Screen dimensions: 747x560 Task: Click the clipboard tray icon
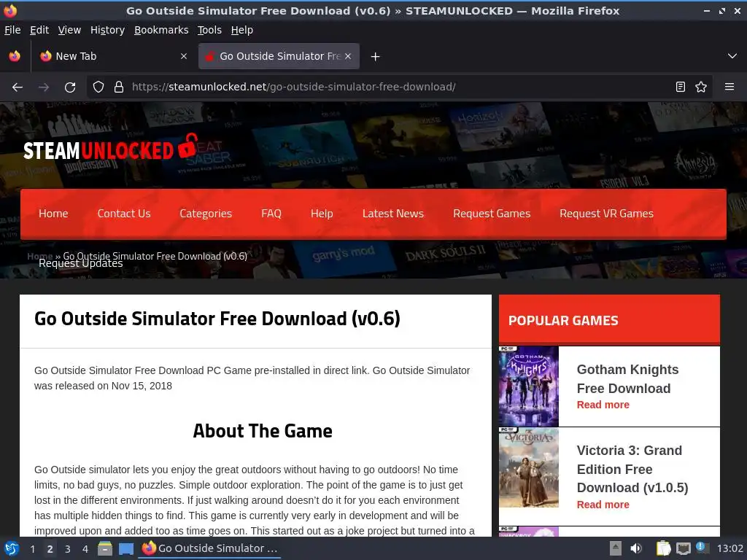[663, 548]
